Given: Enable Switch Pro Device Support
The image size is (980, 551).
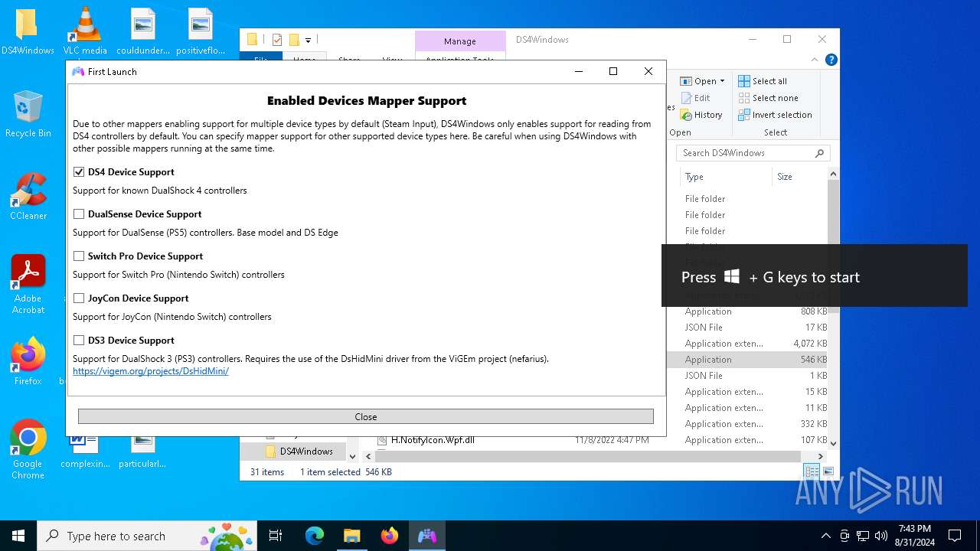Looking at the screenshot, I should [x=79, y=256].
